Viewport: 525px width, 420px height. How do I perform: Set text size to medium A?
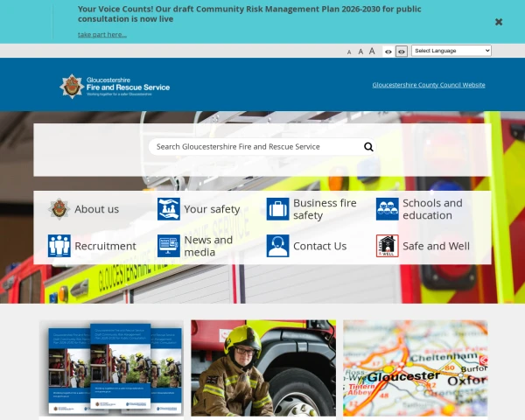360,52
